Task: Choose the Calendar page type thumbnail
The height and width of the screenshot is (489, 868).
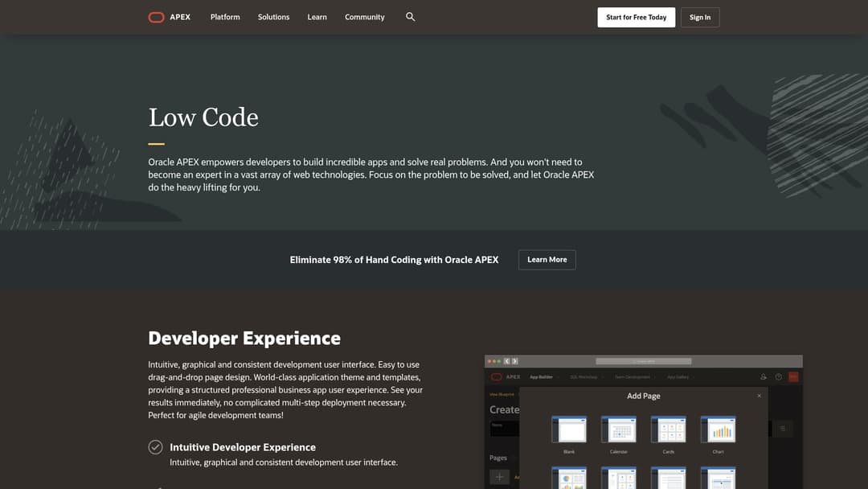Action: click(618, 429)
